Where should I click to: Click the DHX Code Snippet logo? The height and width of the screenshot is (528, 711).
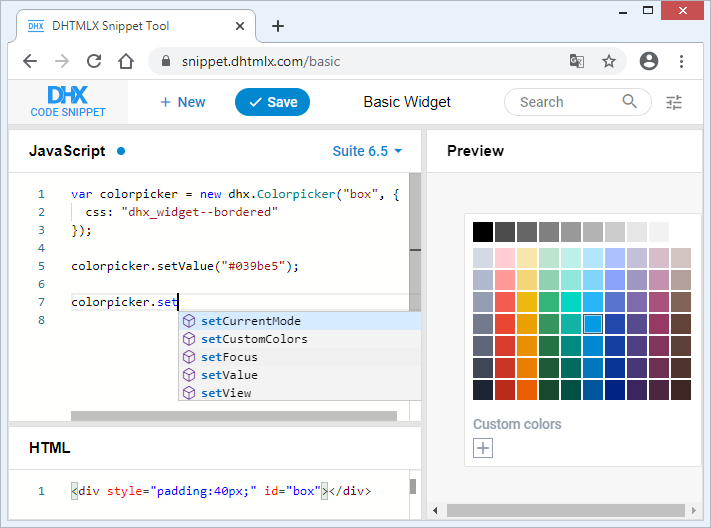pos(68,102)
